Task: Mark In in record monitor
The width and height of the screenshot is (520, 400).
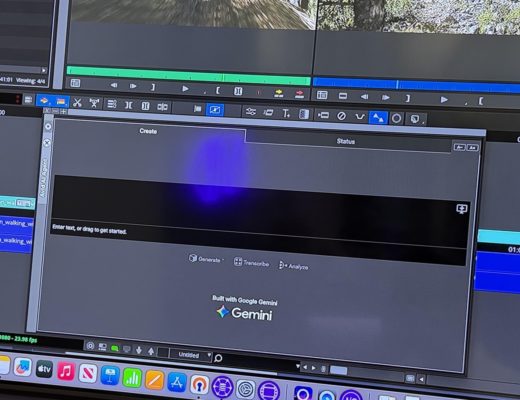Action: click(x=481, y=100)
